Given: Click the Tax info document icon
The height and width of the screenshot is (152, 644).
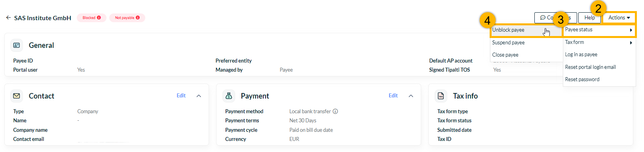Looking at the screenshot, I should (441, 96).
